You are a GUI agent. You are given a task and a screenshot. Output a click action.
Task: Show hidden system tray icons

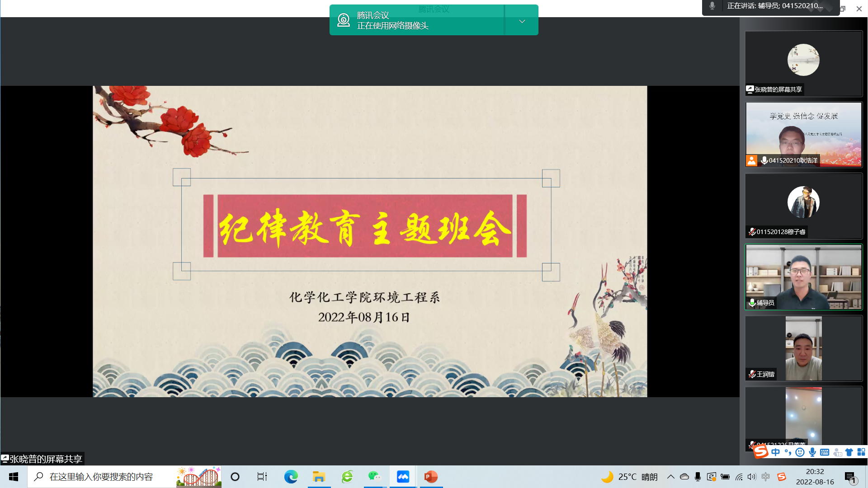671,477
